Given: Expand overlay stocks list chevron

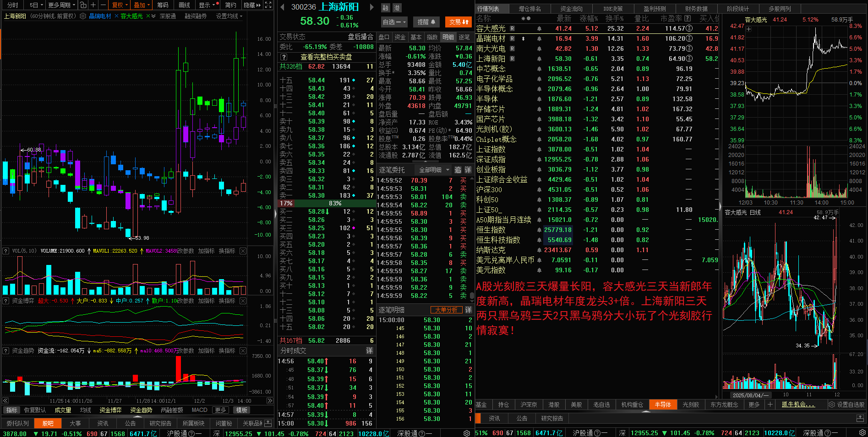Looking at the screenshot, I should pos(153,16).
